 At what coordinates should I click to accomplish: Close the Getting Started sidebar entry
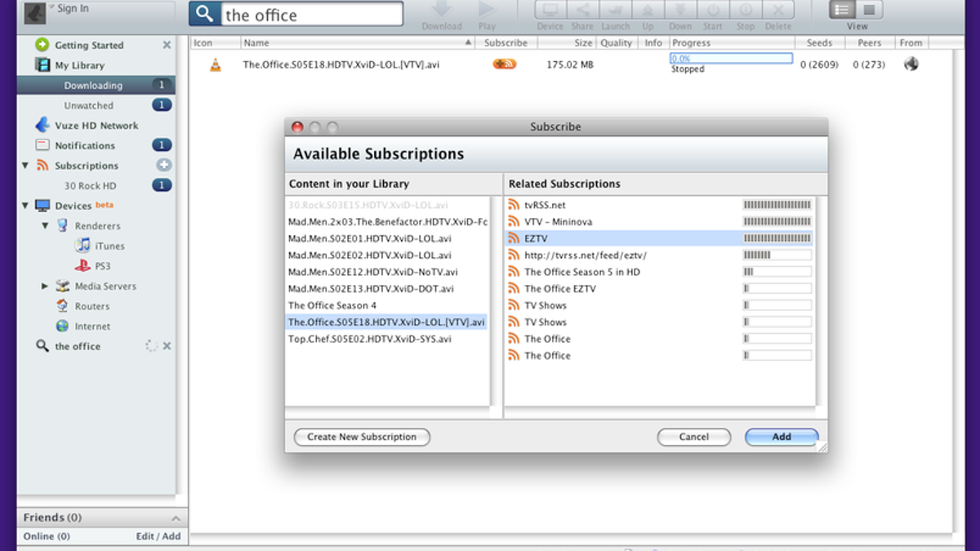coord(167,46)
